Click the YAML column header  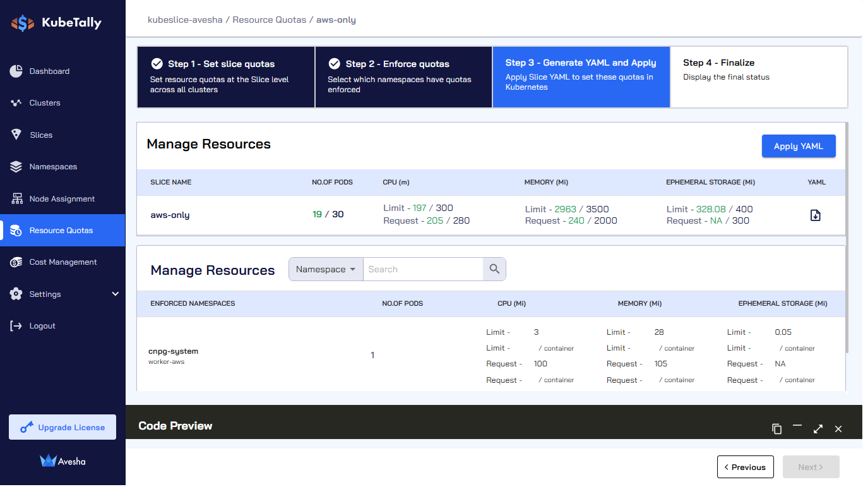pos(816,182)
